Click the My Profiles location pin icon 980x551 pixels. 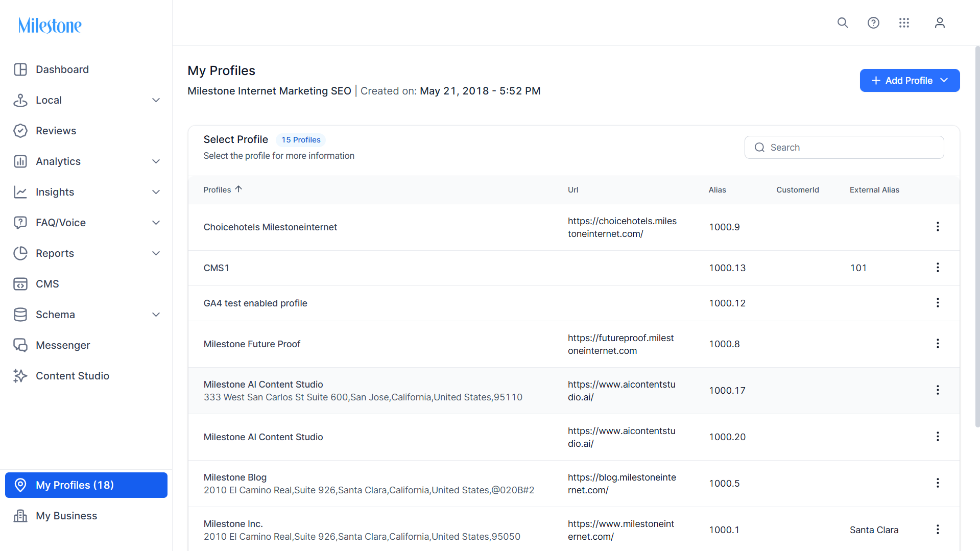click(x=20, y=485)
